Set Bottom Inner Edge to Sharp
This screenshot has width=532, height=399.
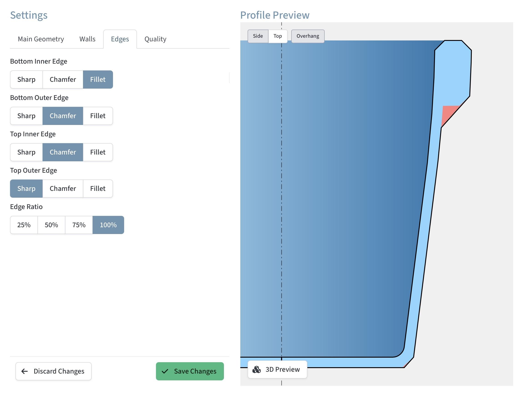[x=26, y=80]
